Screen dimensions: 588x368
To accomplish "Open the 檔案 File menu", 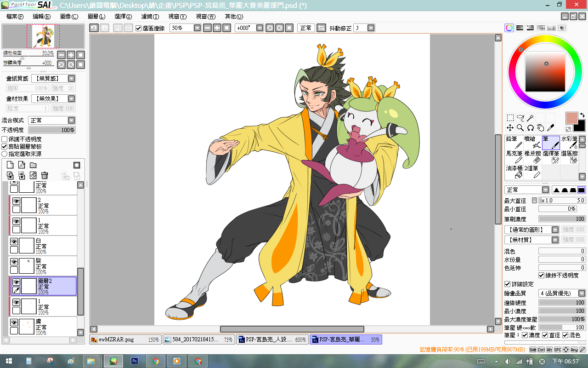I will pyautogui.click(x=15, y=17).
